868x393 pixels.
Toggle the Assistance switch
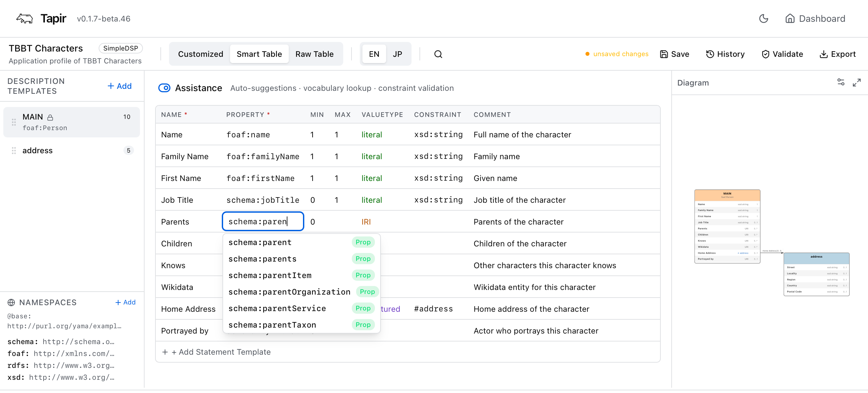[164, 88]
